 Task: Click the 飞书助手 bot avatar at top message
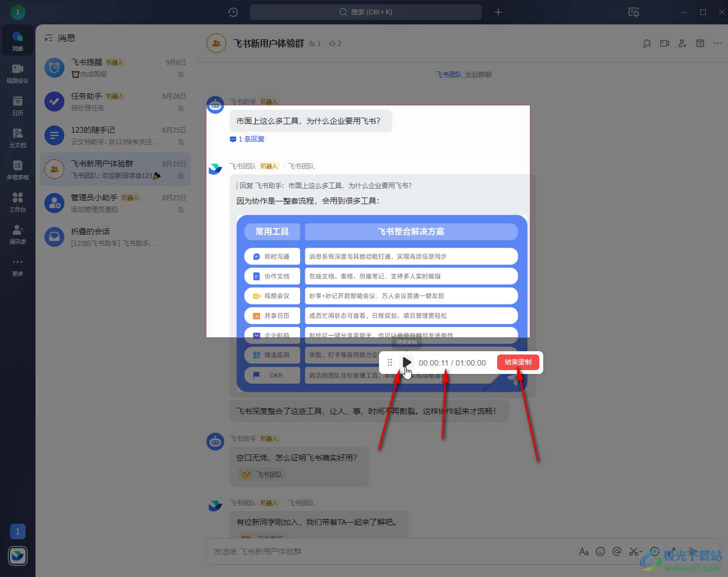215,105
